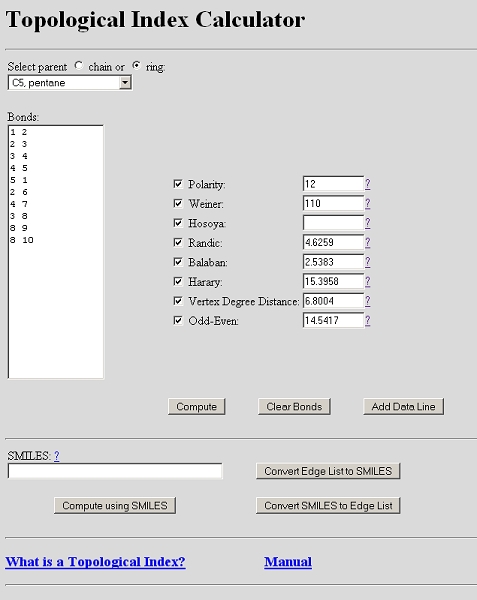Toggle the Hosoya checkbox

pos(178,223)
